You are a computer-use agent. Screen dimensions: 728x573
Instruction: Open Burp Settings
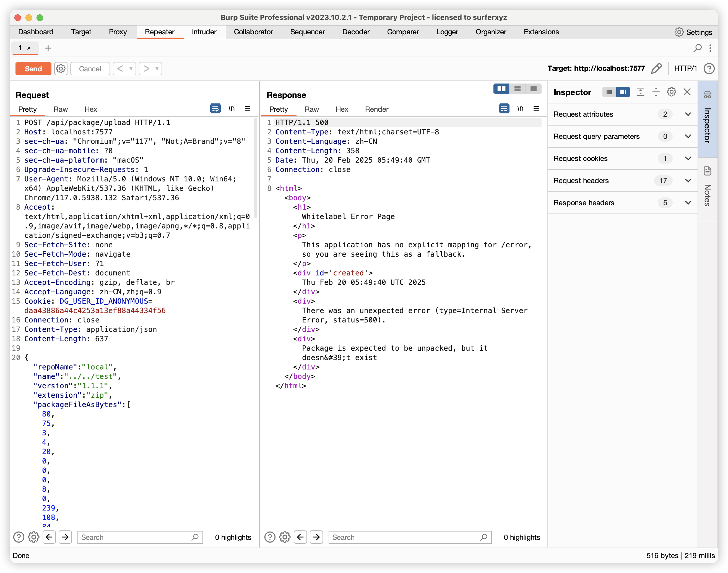[x=693, y=32]
